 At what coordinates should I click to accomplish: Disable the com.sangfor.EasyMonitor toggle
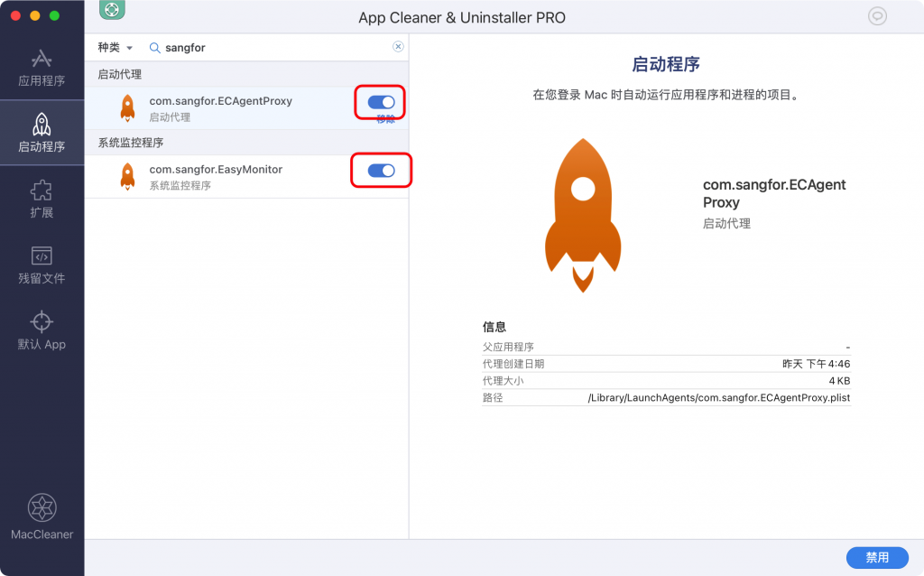coord(381,171)
